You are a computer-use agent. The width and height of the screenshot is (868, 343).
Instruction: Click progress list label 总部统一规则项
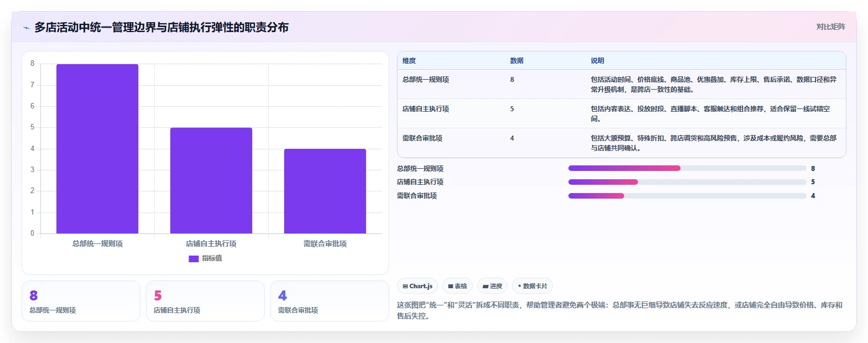[x=420, y=169]
